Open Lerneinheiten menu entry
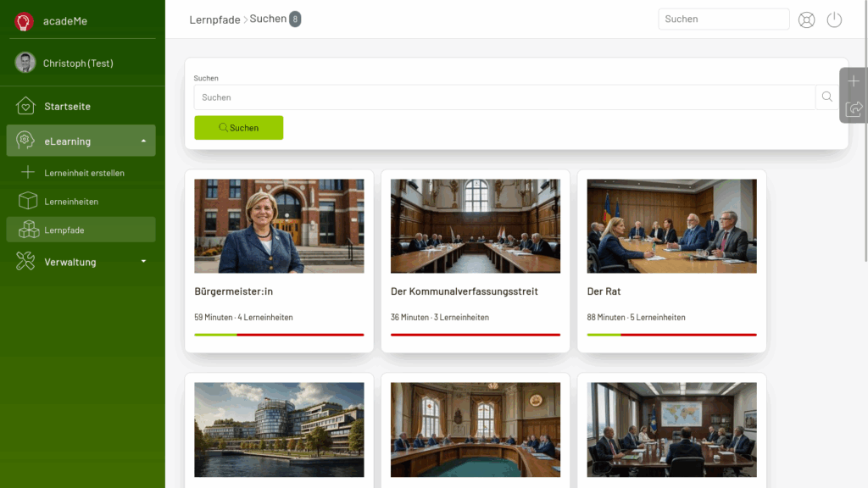Viewport: 868px width, 488px height. 81,202
